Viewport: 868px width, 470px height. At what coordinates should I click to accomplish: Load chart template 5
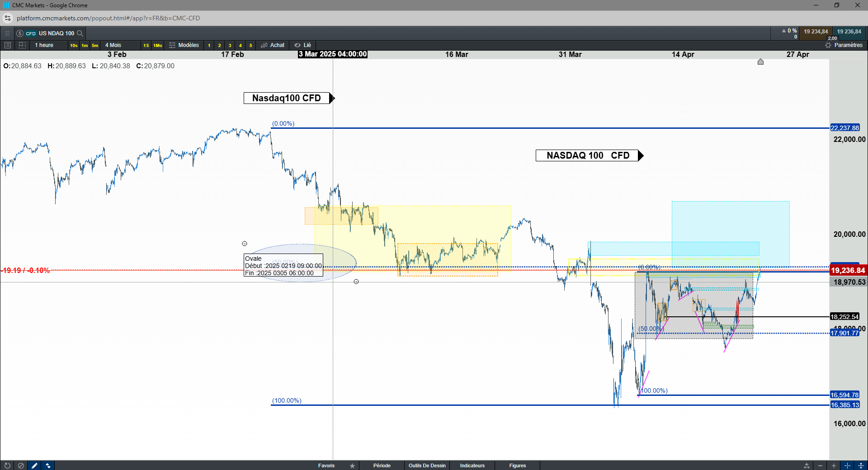click(250, 45)
